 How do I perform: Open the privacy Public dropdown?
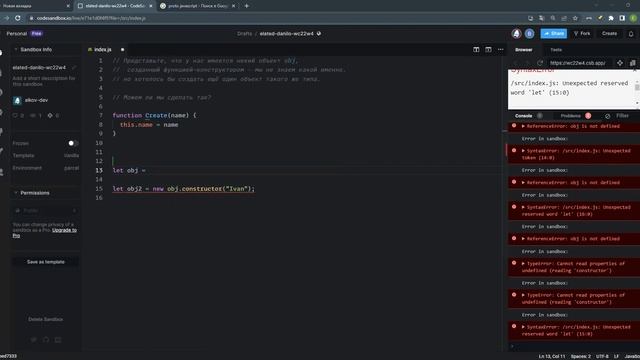coord(45,210)
